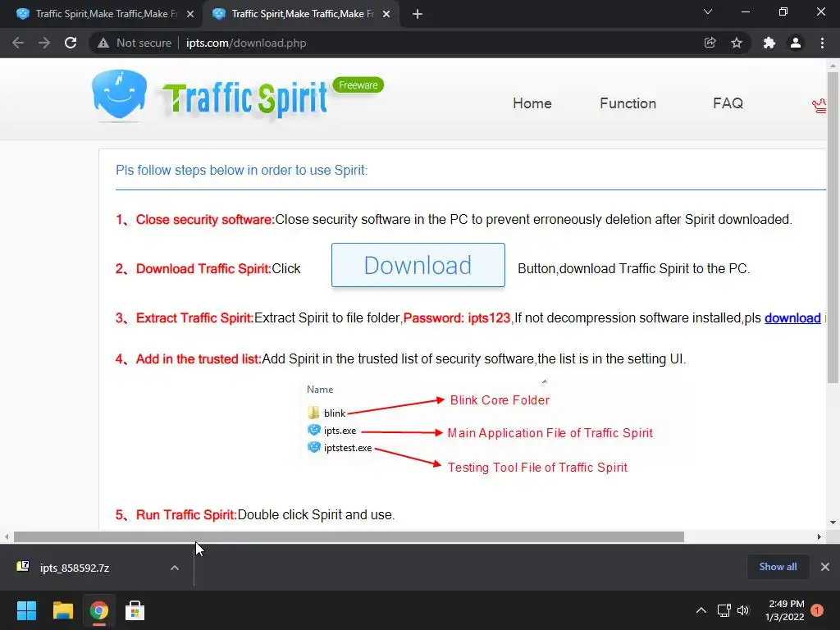The image size is (840, 630).
Task: Click the big Download button
Action: (418, 265)
